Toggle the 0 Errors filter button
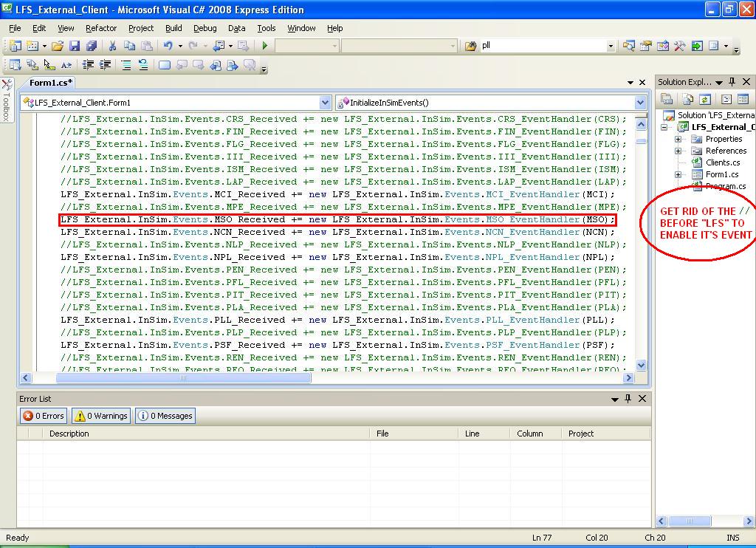 [x=44, y=416]
